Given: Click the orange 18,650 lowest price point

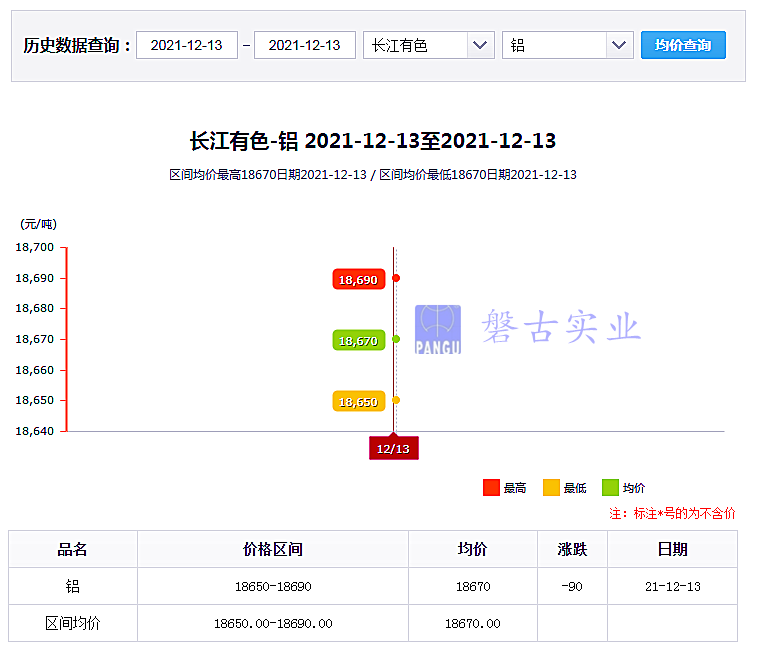Looking at the screenshot, I should (396, 400).
